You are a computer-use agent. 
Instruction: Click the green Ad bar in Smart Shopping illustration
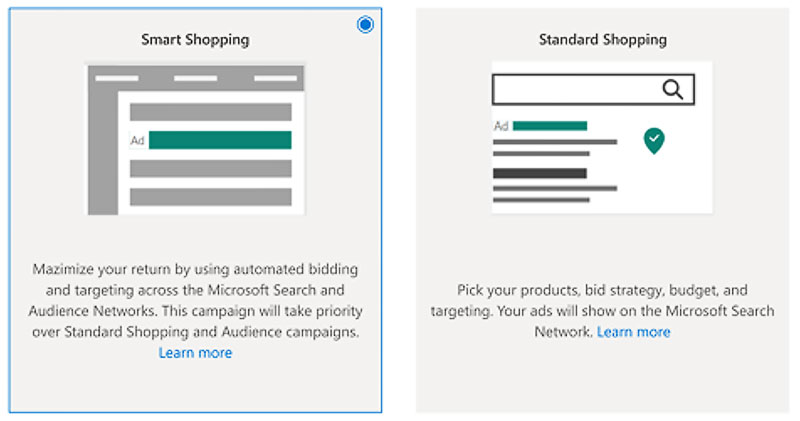tap(220, 140)
